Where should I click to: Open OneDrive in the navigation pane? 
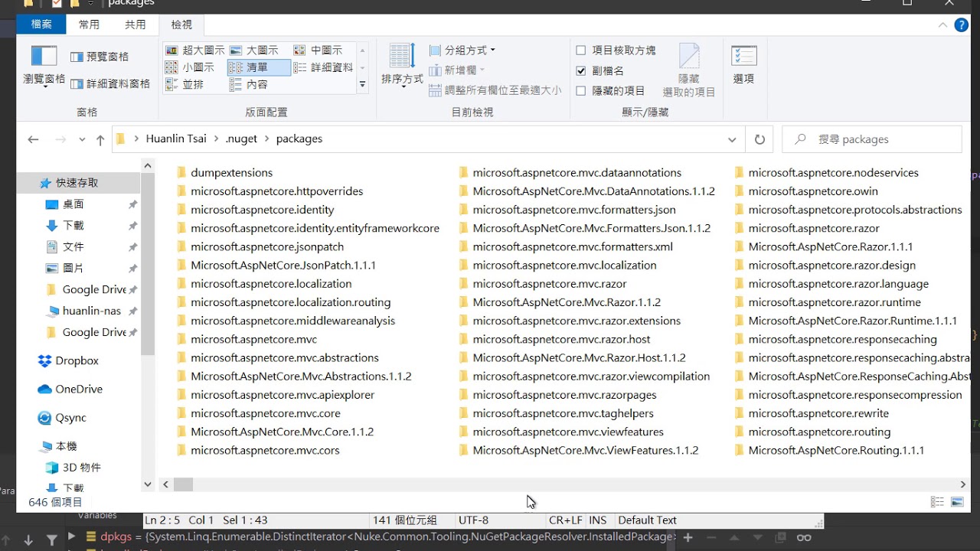click(x=70, y=389)
